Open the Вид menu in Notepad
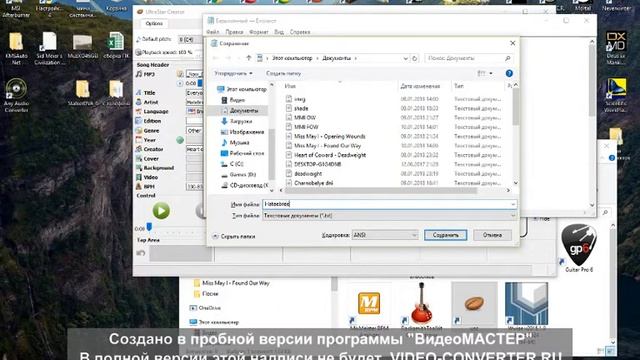 (279, 32)
